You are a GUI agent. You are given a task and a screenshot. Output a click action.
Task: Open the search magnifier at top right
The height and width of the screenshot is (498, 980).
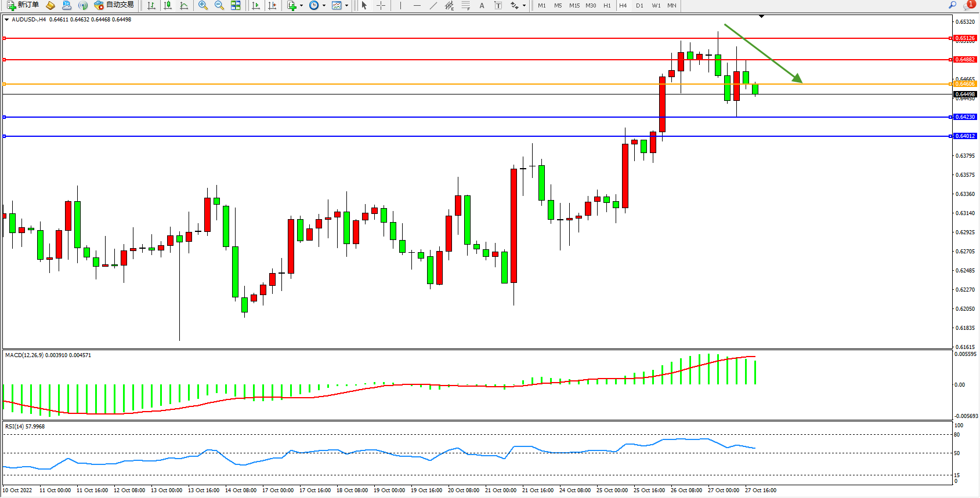point(952,5)
